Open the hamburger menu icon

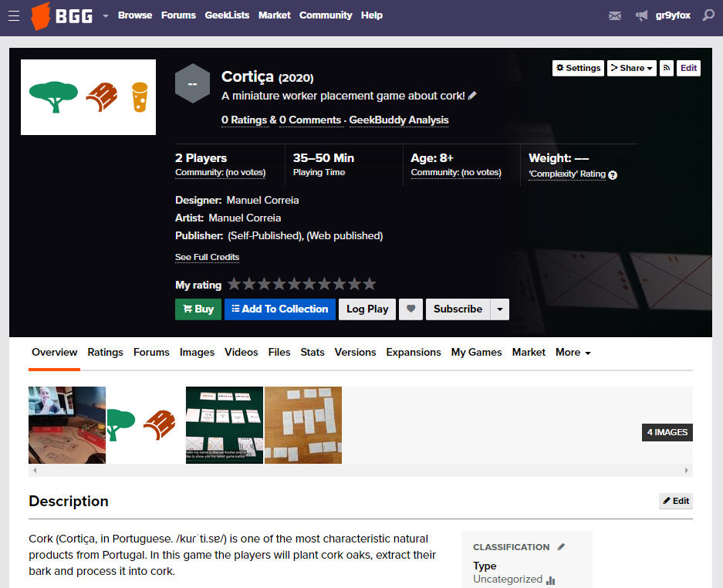pos(14,15)
